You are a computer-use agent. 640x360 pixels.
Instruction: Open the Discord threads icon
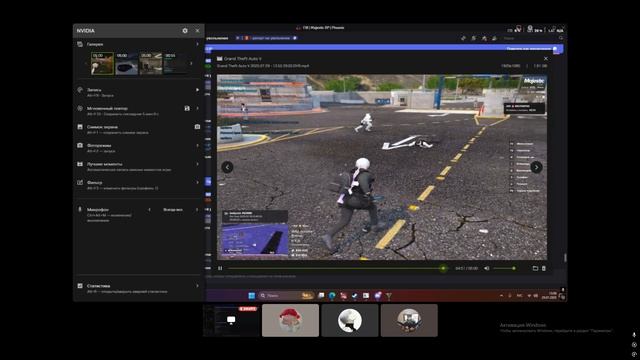[x=463, y=38]
